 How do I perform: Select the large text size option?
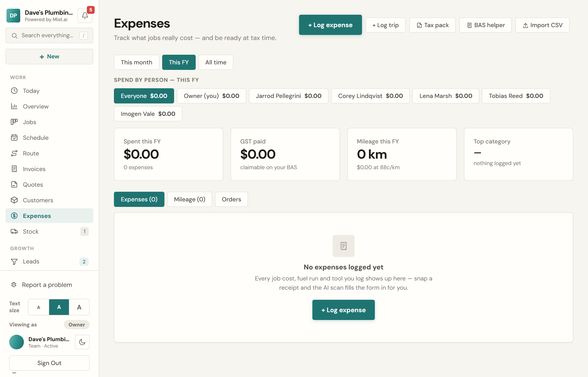[x=79, y=307]
